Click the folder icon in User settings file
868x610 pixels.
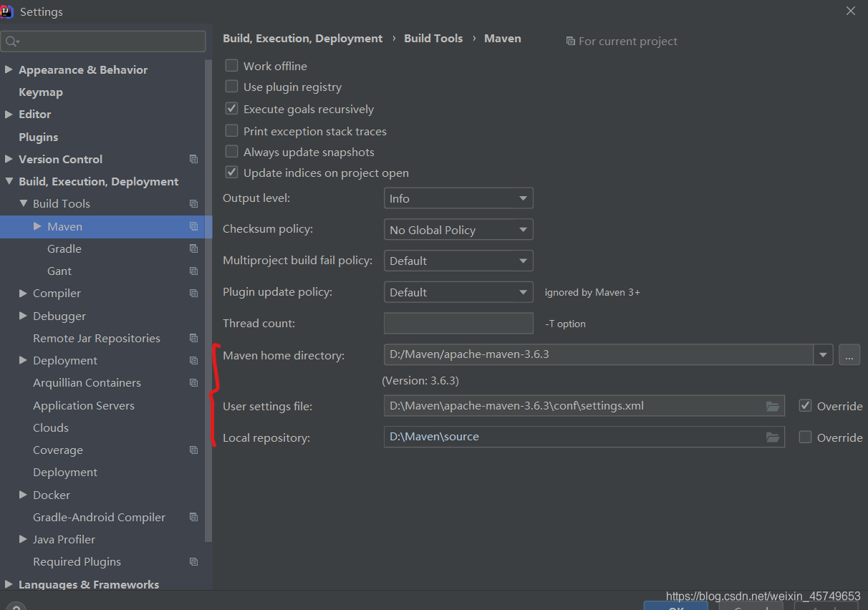click(772, 406)
